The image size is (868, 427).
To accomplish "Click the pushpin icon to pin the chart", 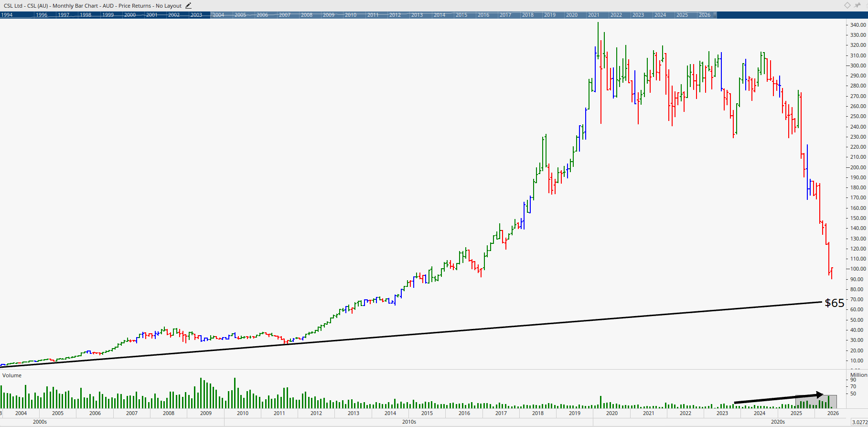I will [x=857, y=5].
